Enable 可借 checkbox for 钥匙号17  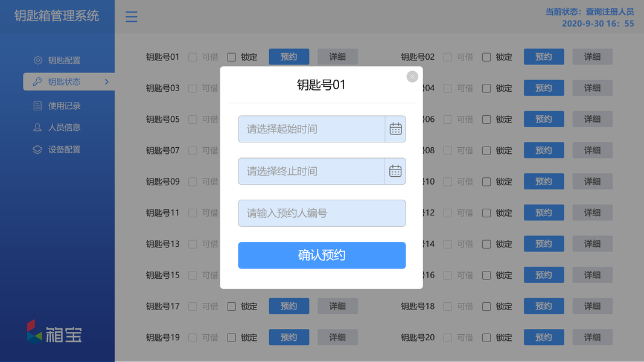coord(193,306)
